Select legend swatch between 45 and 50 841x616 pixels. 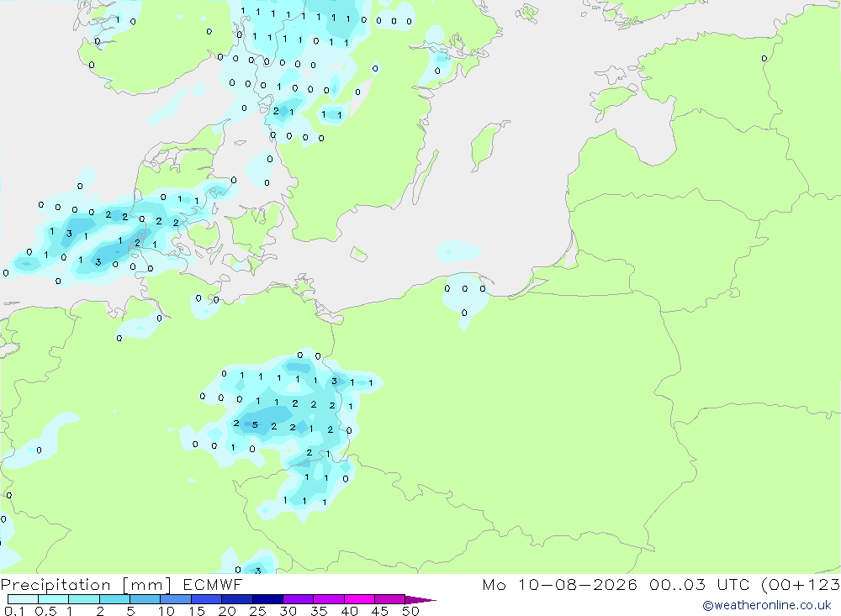389,599
